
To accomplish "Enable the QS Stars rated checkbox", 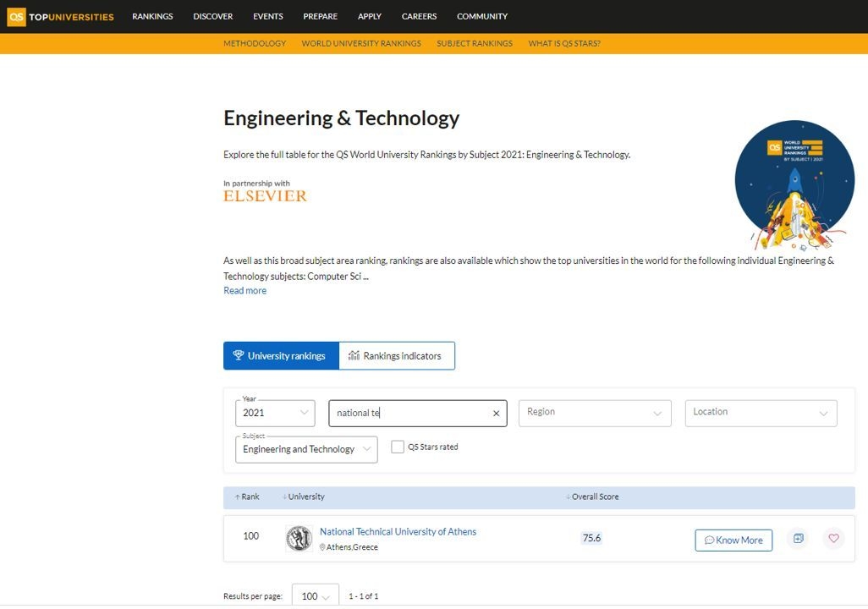I will pos(398,447).
